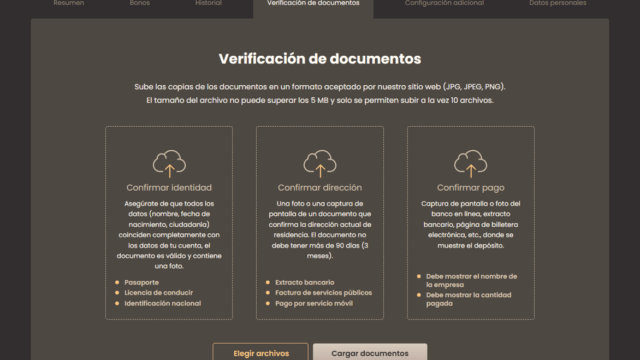
Task: Click the Confirmar identidad upload cloud icon
Action: (x=169, y=164)
